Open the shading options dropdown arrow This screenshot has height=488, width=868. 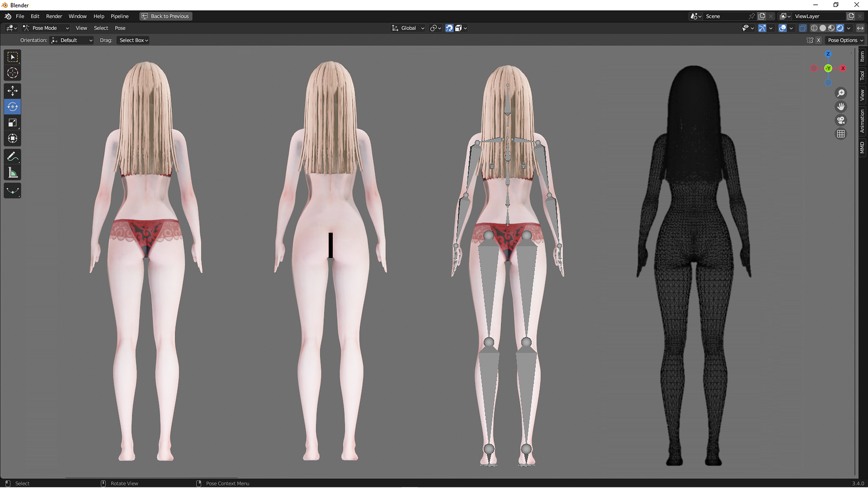pos(849,28)
